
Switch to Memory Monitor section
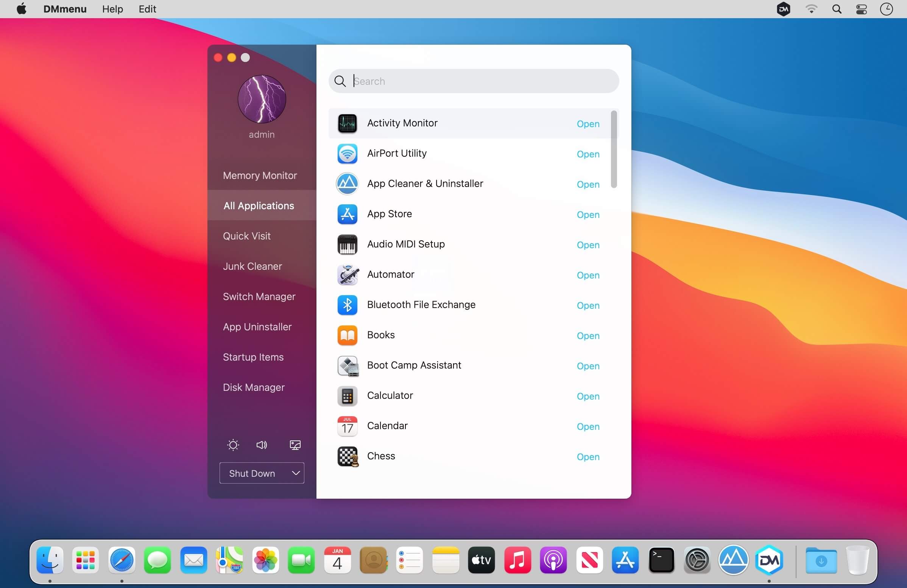point(262,176)
